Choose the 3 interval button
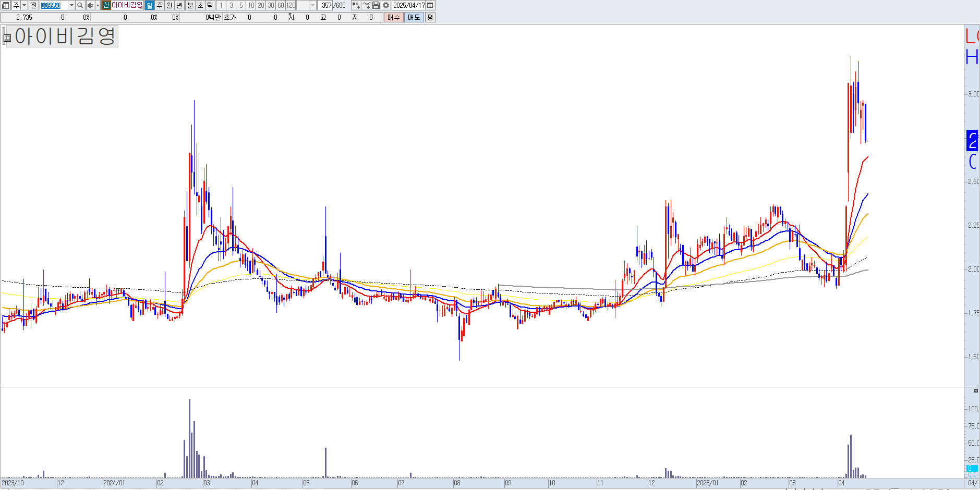The width and height of the screenshot is (980, 490). click(x=231, y=5)
